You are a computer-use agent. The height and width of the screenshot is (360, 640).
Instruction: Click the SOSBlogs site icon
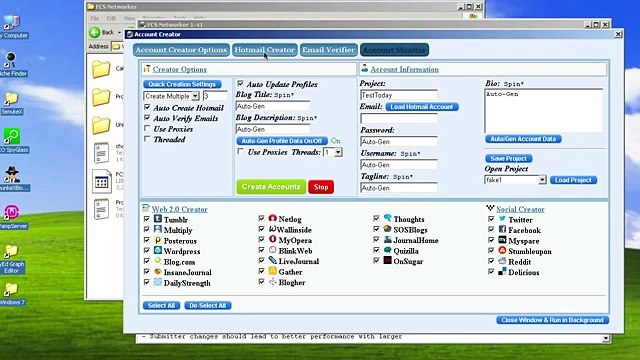click(x=388, y=229)
